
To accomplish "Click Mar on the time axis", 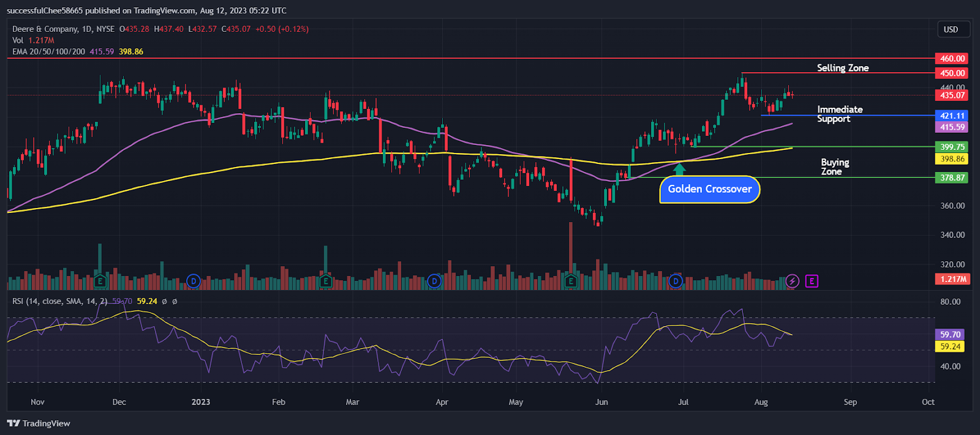I will [x=352, y=402].
